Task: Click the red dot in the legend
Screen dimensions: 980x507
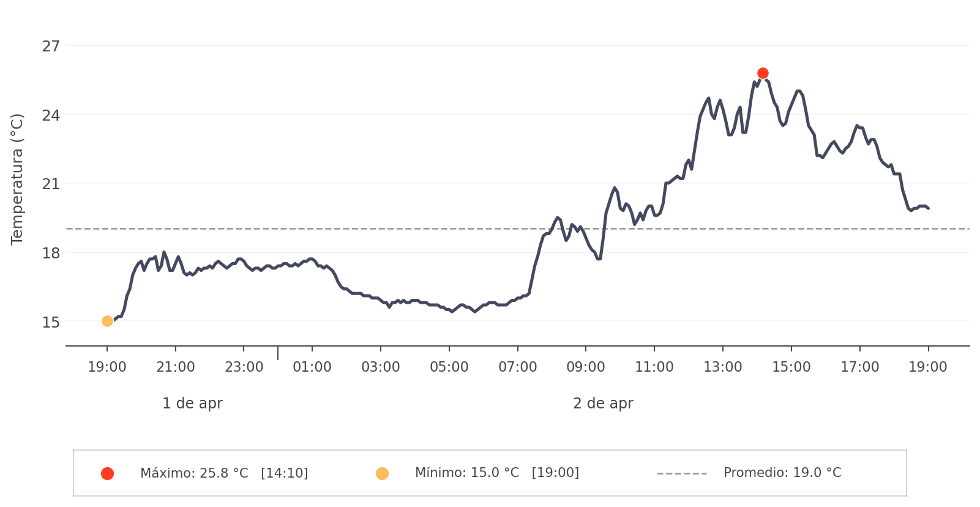Action: (x=107, y=473)
